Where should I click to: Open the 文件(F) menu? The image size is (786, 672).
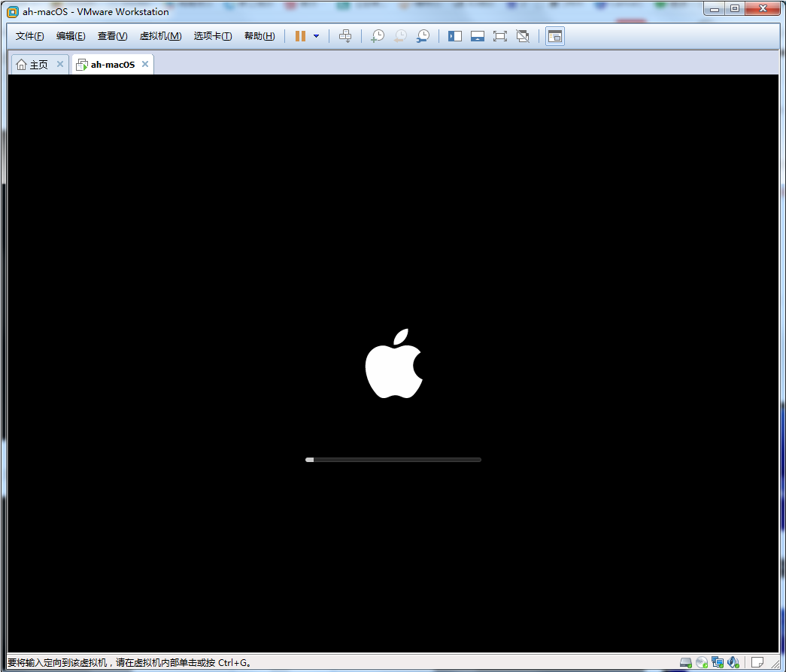click(30, 36)
